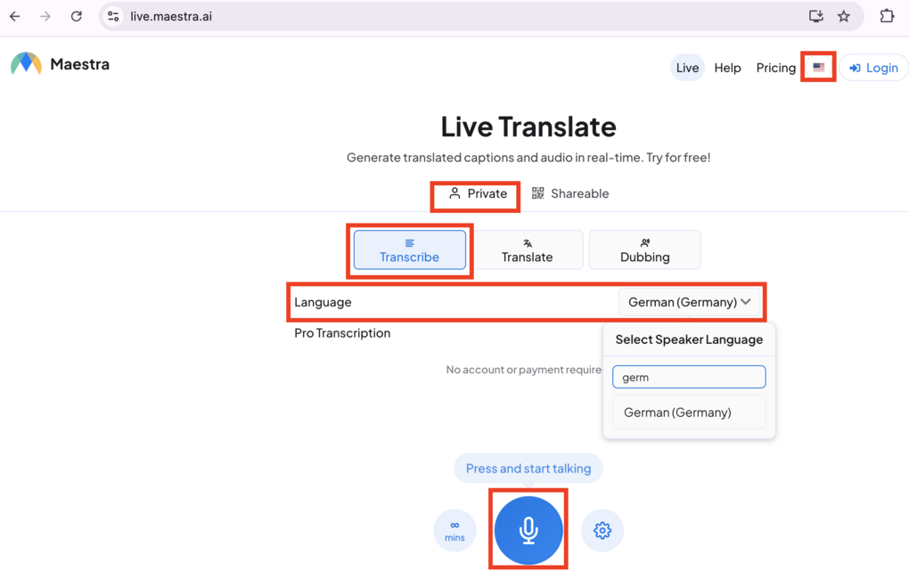The height and width of the screenshot is (588, 909).
Task: Select the Dubbing mode
Action: (x=644, y=249)
